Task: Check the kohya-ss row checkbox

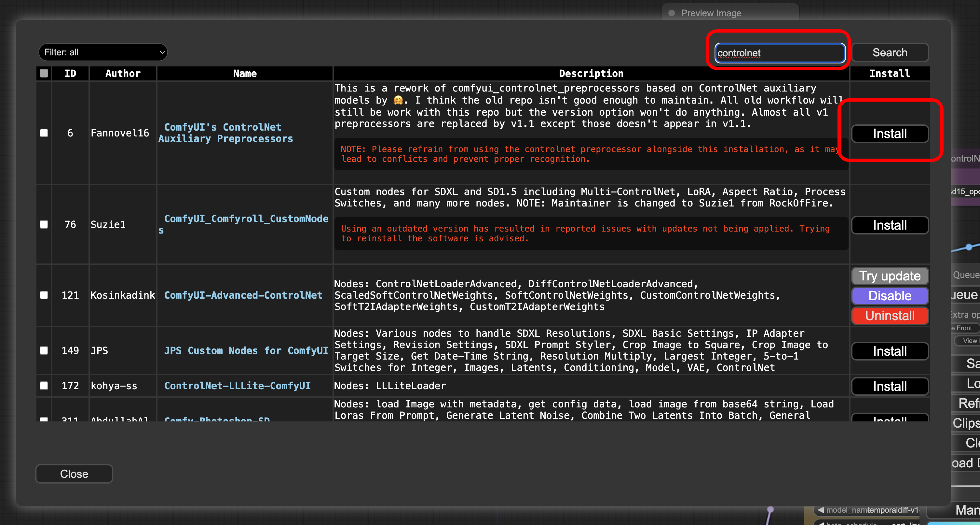Action: 44,386
